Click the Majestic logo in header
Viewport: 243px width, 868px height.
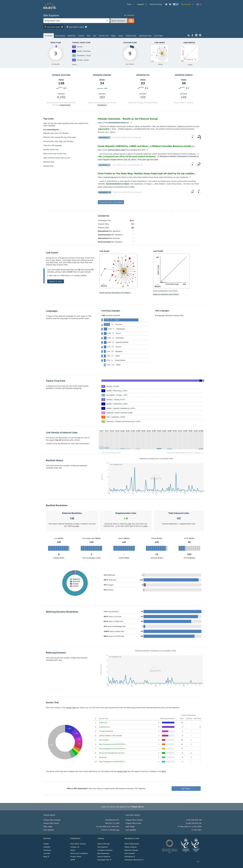tap(50, 6)
